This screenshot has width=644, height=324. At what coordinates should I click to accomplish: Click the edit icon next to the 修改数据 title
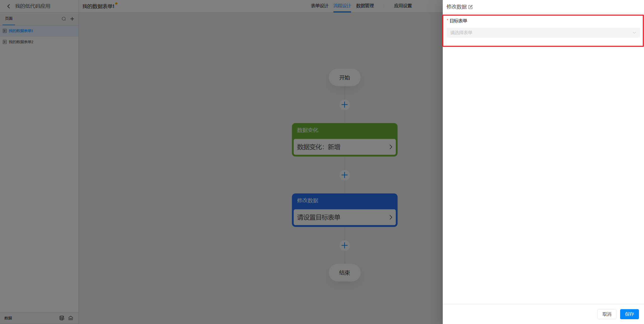point(470,7)
